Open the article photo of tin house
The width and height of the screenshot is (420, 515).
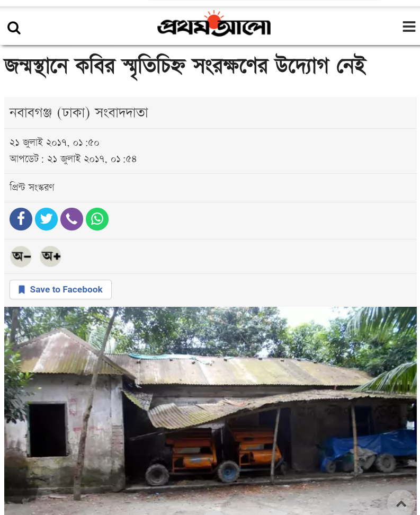click(210, 411)
